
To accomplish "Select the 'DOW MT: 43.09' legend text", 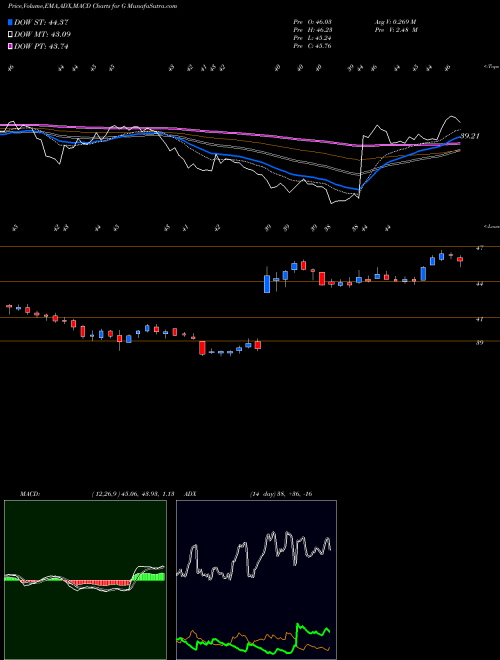I will click(42, 35).
